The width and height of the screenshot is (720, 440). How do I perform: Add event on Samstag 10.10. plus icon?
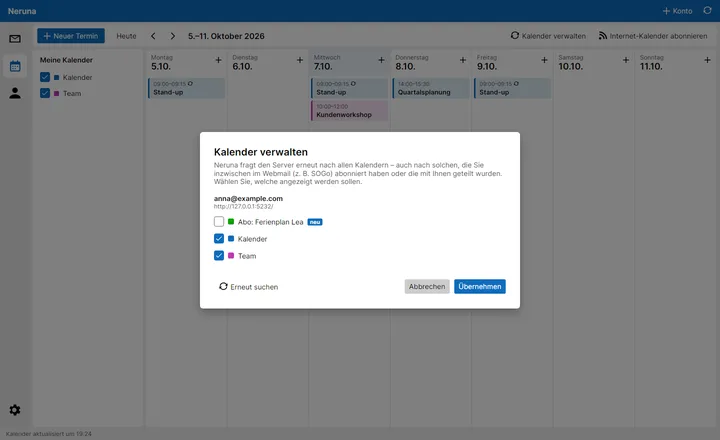pyautogui.click(x=626, y=60)
